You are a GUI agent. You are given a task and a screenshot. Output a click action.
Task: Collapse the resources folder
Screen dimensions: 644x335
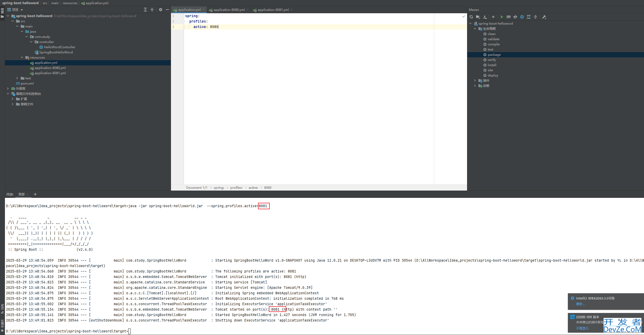[22, 57]
